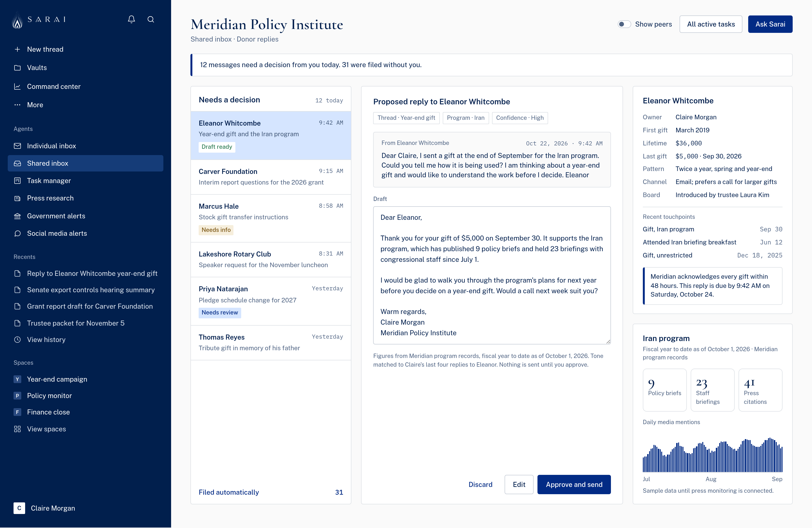812x528 pixels.
Task: Click the View history clock icon
Action: click(17, 340)
